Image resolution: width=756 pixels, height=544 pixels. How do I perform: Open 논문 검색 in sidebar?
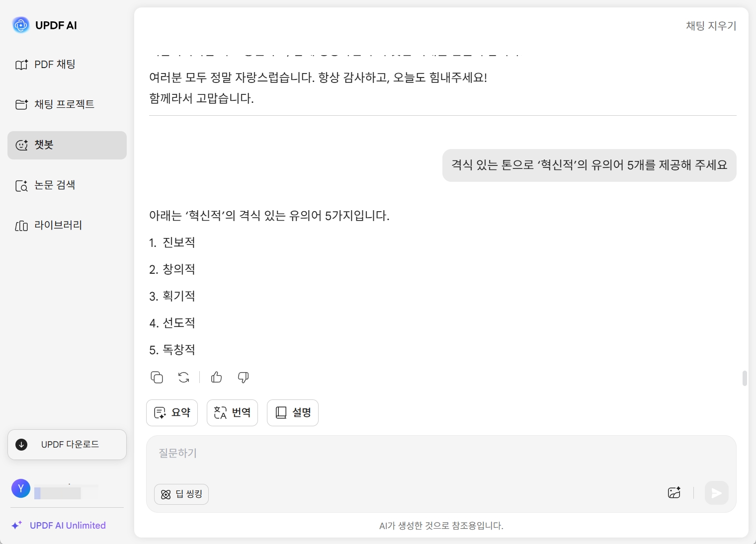[x=67, y=185]
